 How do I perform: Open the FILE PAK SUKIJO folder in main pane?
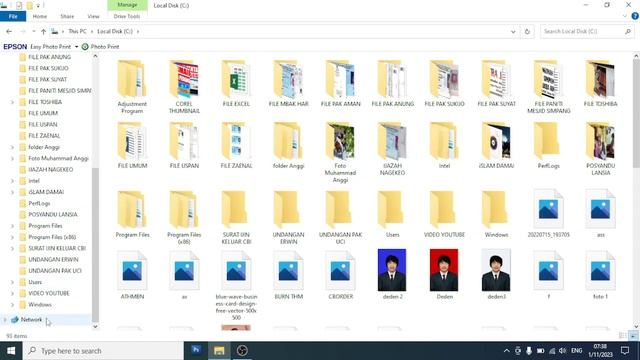tap(444, 83)
